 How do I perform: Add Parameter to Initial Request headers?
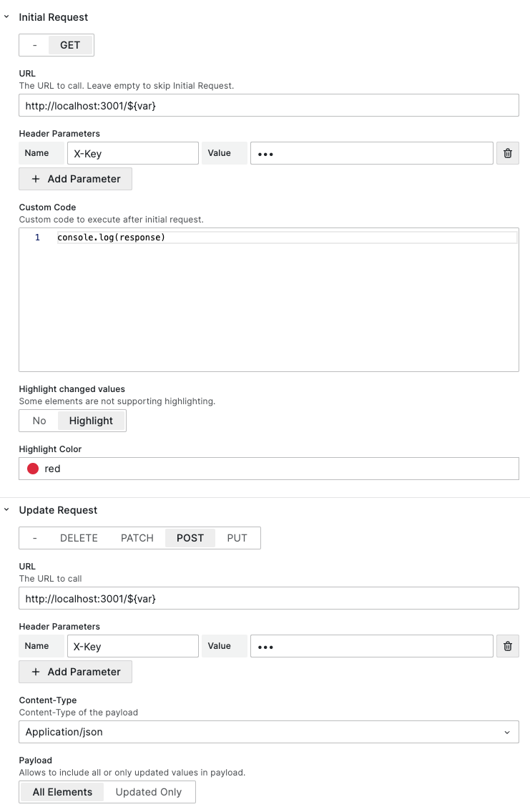click(76, 179)
